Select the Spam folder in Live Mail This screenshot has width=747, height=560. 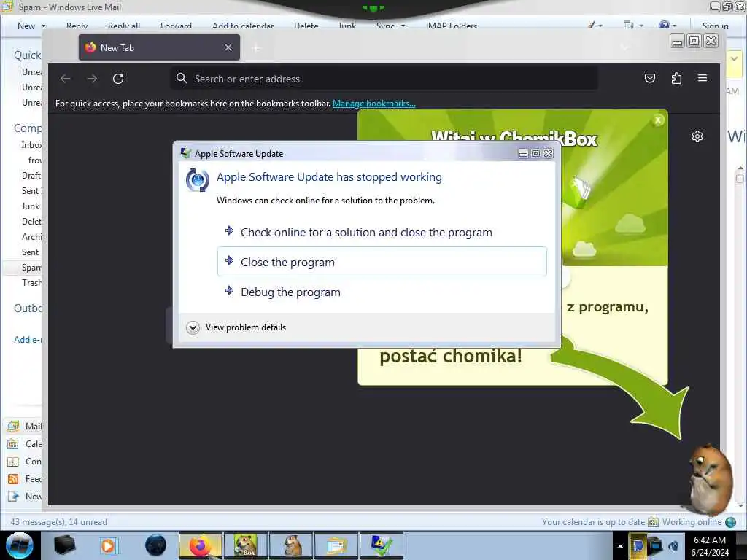(31, 268)
